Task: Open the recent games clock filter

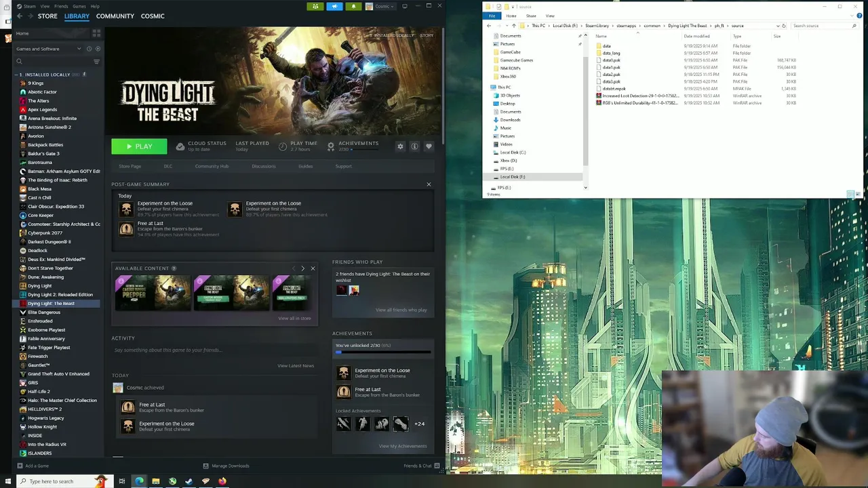Action: [x=89, y=49]
